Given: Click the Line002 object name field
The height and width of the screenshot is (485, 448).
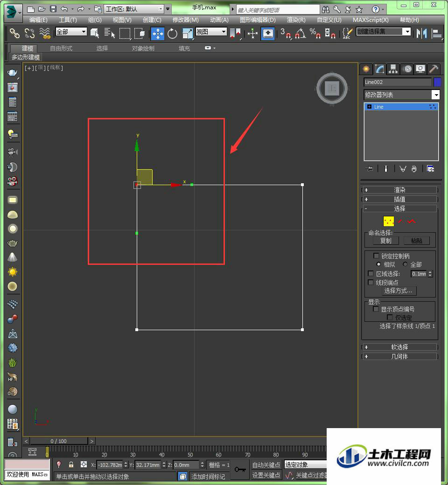Looking at the screenshot, I should [x=398, y=82].
